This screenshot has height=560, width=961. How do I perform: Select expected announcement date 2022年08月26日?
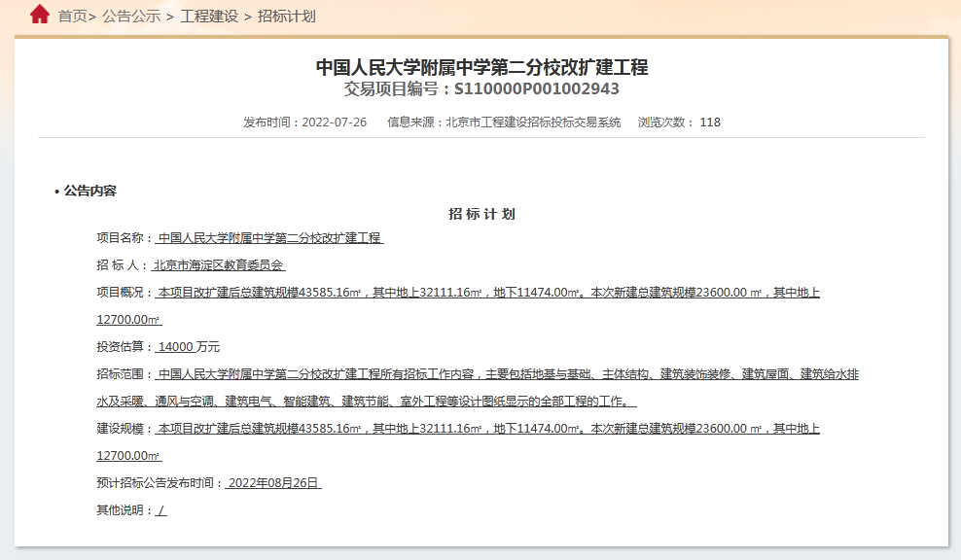click(x=273, y=483)
